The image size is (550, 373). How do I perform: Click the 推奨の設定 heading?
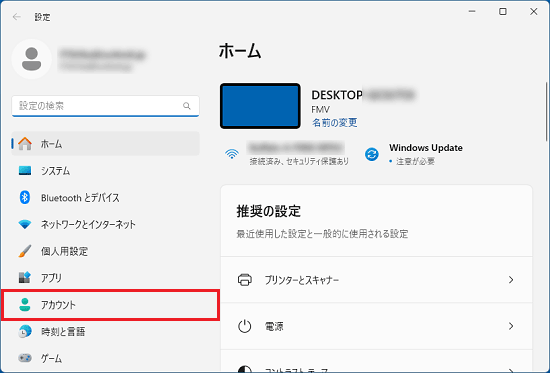click(269, 211)
